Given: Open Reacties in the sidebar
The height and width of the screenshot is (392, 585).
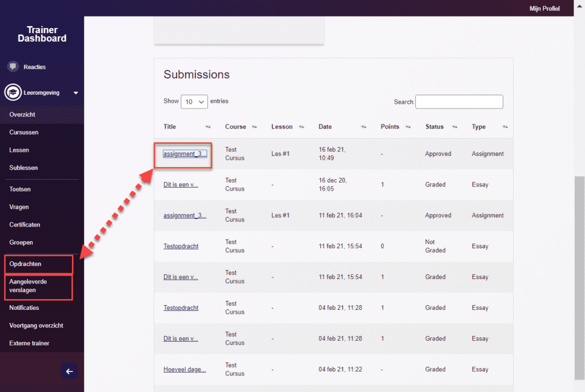Looking at the screenshot, I should [x=35, y=67].
